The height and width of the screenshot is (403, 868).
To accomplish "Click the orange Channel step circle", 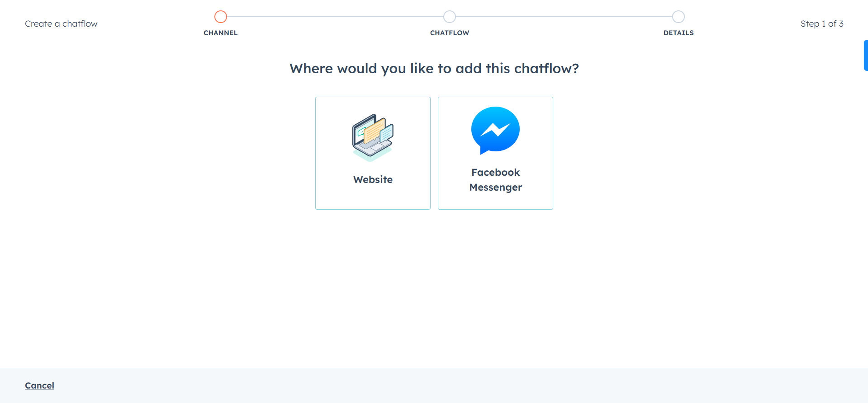I will [220, 16].
